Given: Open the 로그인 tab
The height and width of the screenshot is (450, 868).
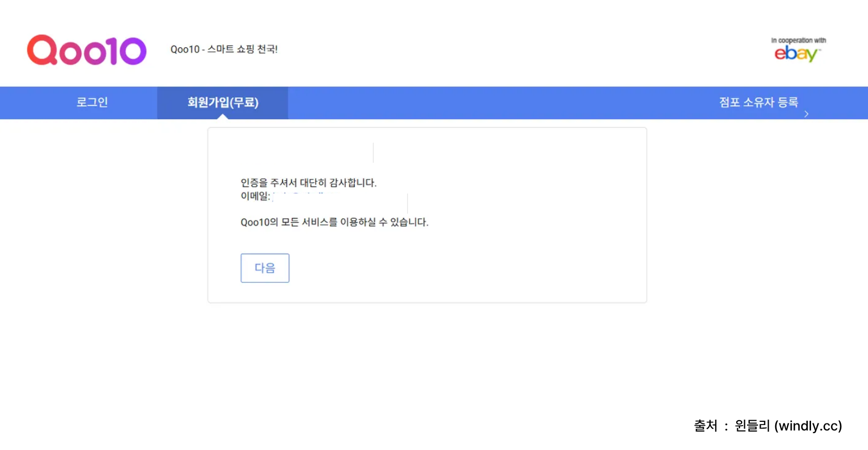Looking at the screenshot, I should click(92, 102).
